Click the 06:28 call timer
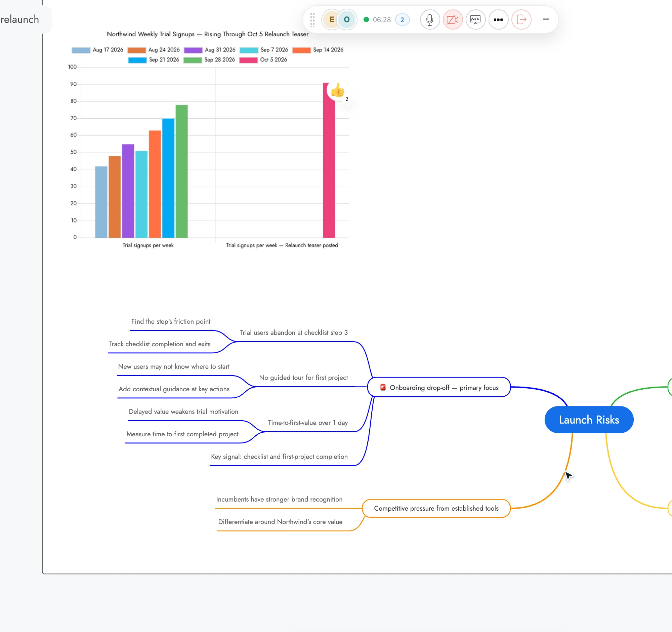This screenshot has width=672, height=632. pos(382,19)
